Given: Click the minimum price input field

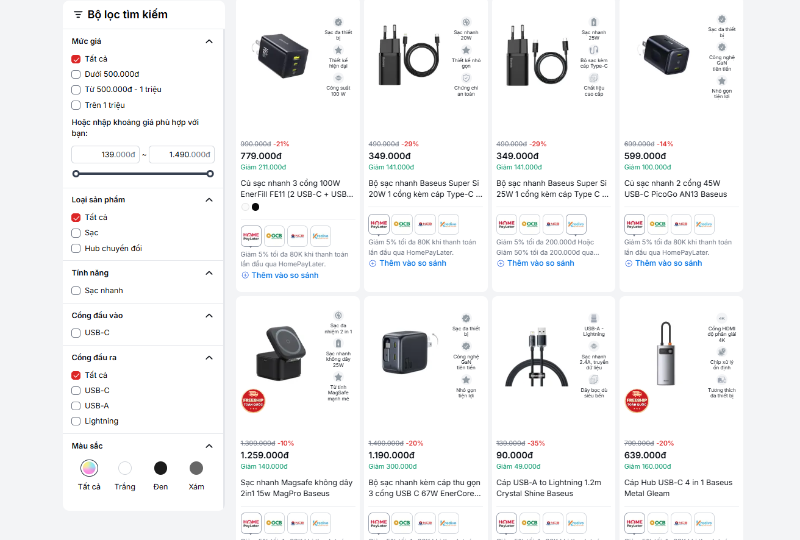Looking at the screenshot, I should [x=105, y=155].
